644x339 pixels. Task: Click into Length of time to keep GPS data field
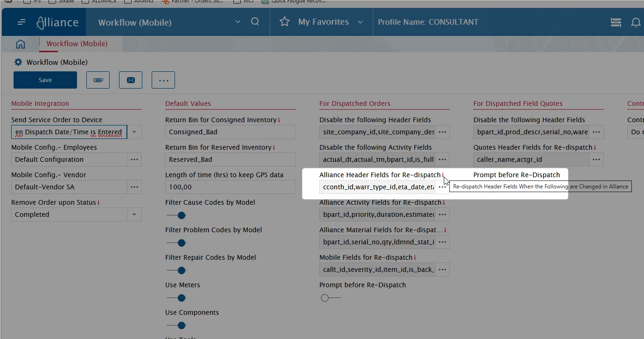click(x=231, y=187)
